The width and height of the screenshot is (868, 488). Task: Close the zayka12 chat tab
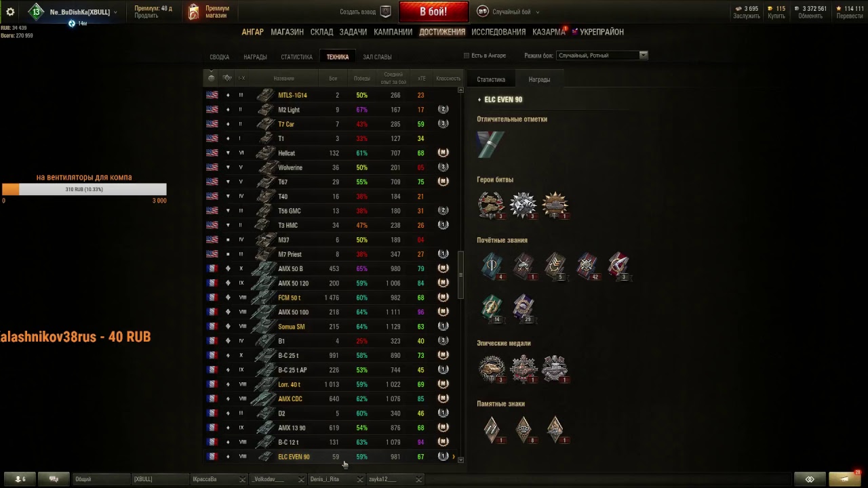pyautogui.click(x=418, y=479)
